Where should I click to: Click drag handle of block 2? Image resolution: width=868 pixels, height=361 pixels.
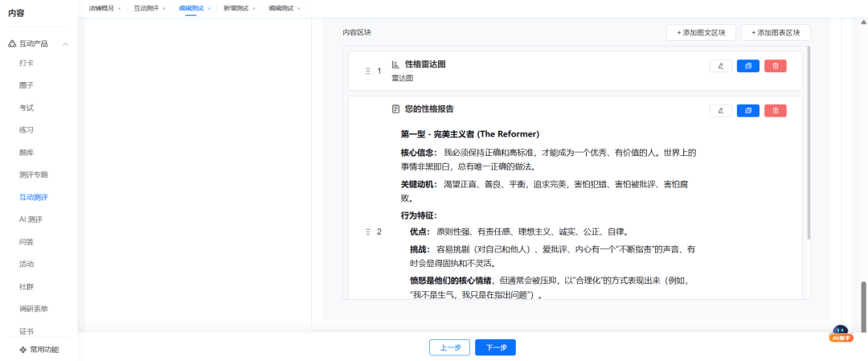coord(368,232)
